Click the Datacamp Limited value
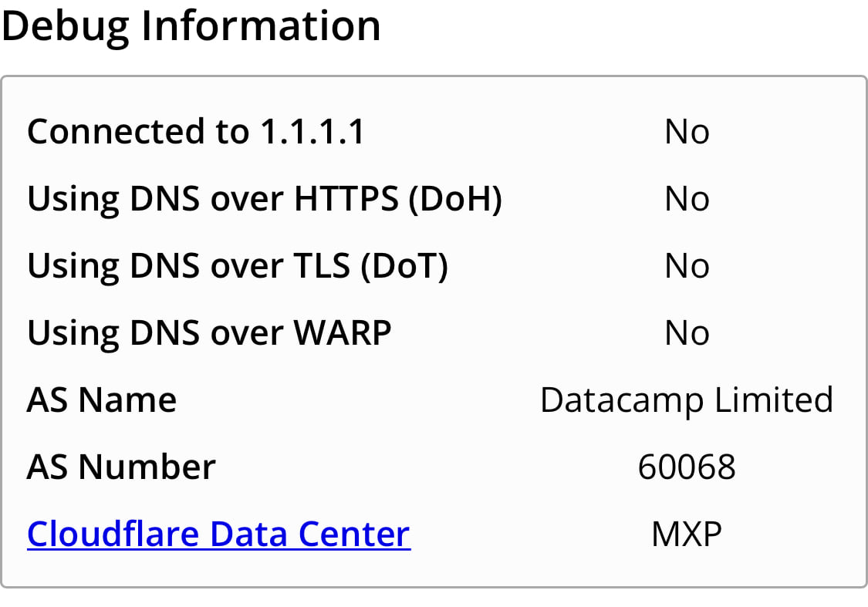The image size is (868, 607). (x=687, y=400)
